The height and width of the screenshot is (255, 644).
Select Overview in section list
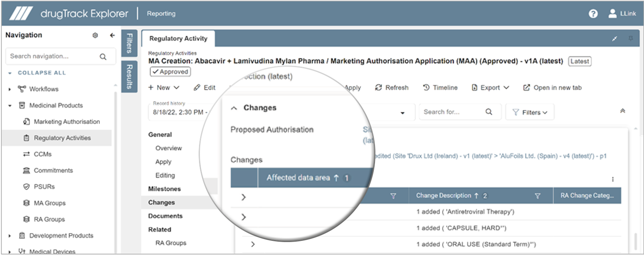[x=169, y=148]
